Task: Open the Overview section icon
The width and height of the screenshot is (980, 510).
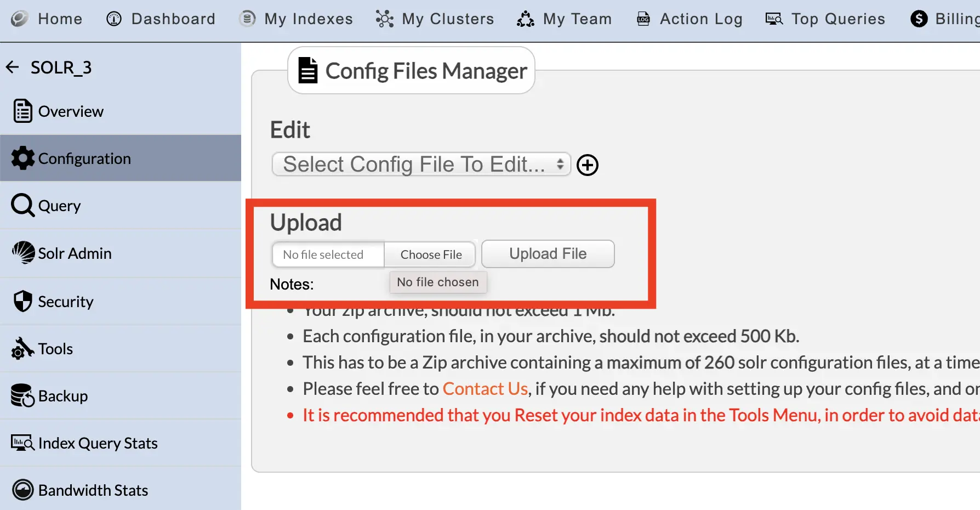Action: click(22, 110)
